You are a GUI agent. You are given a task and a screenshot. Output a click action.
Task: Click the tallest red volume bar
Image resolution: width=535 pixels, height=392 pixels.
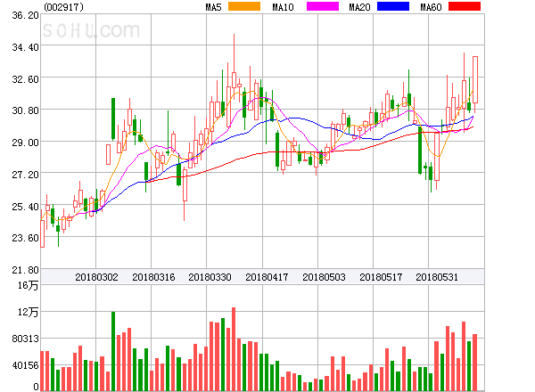[x=234, y=349]
